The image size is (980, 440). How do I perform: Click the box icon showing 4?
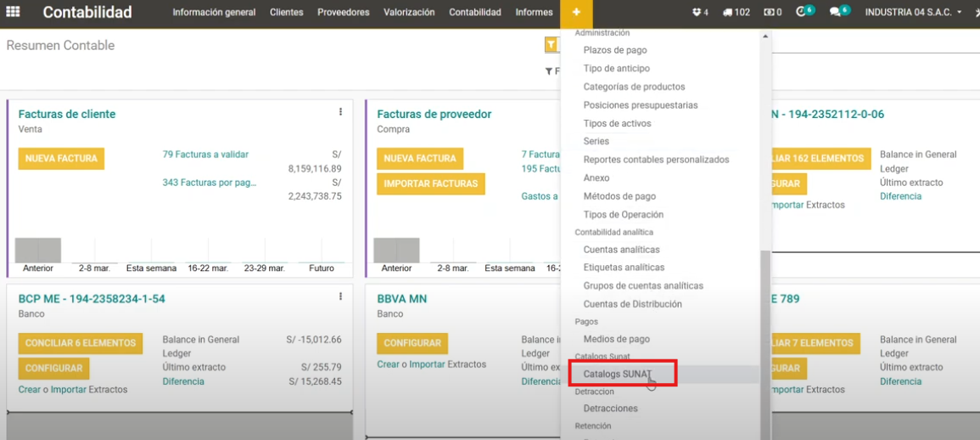point(700,13)
